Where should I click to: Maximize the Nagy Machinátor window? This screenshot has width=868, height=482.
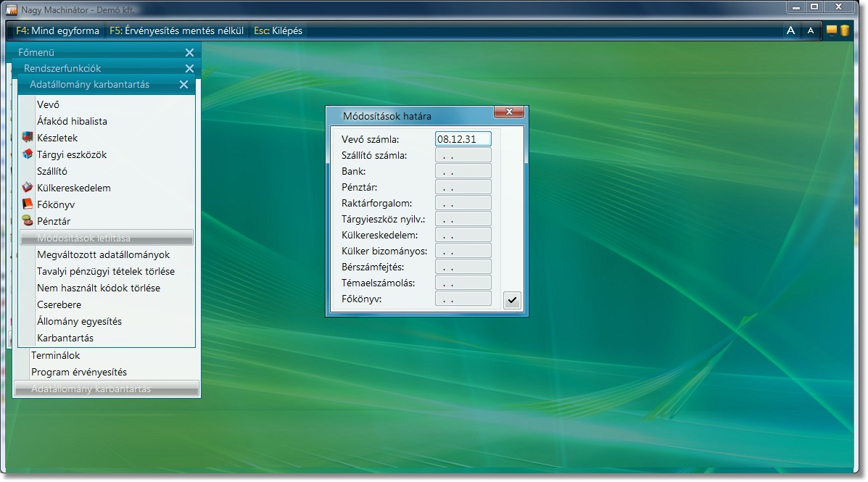tap(814, 7)
